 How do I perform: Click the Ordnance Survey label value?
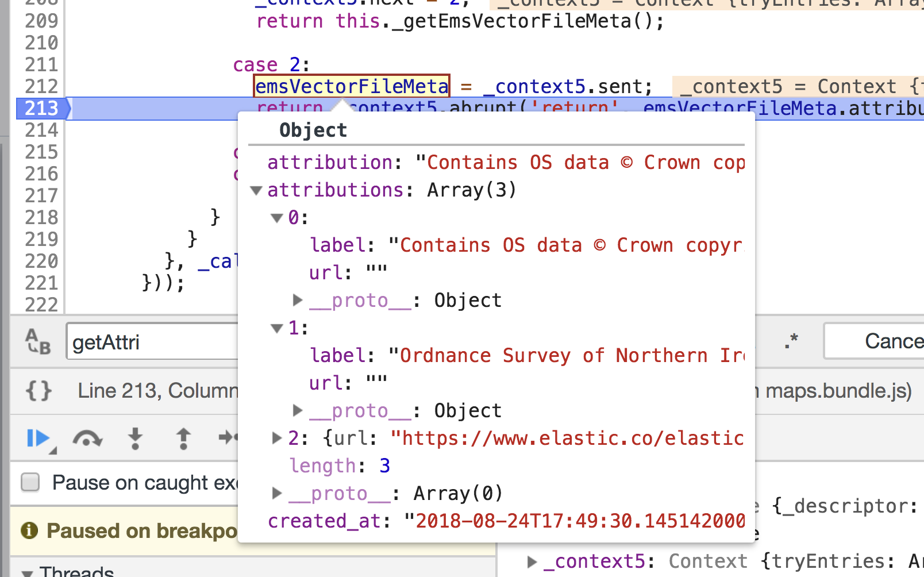[567, 356]
